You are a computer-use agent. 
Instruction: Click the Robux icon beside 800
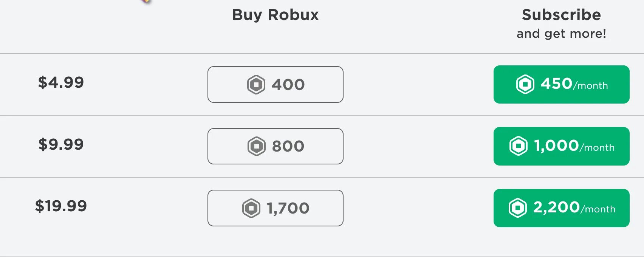point(256,146)
